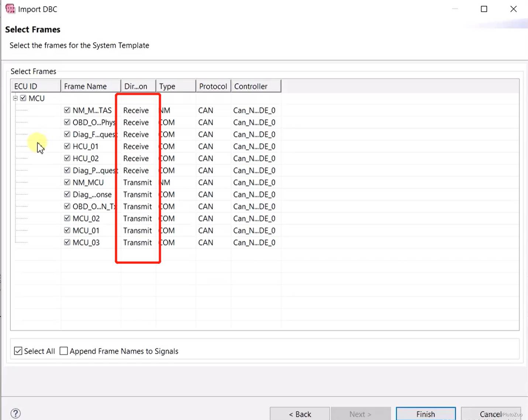The image size is (528, 420).
Task: Select the MCU_01 frame name
Action: point(86,230)
